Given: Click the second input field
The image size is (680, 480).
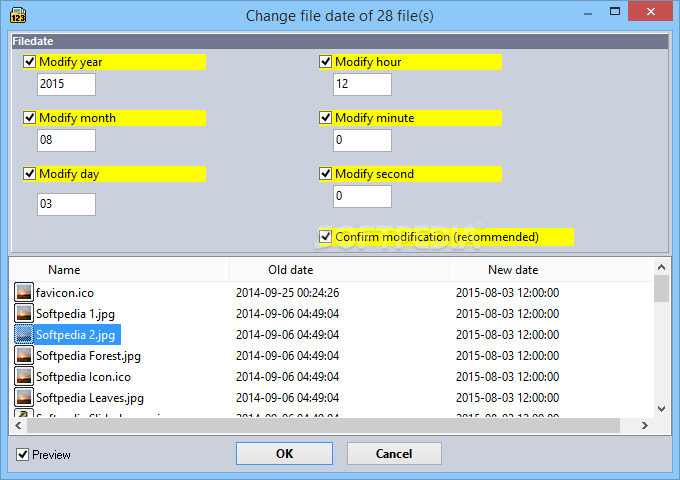Looking at the screenshot, I should coord(362,196).
